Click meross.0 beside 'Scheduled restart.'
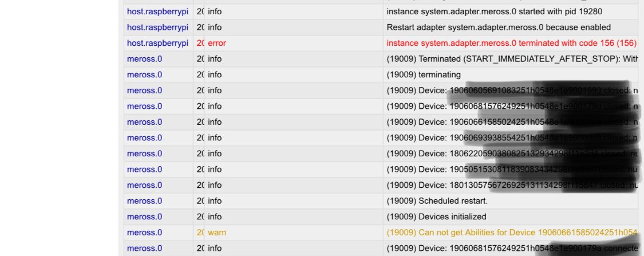644x256 pixels. [x=145, y=201]
